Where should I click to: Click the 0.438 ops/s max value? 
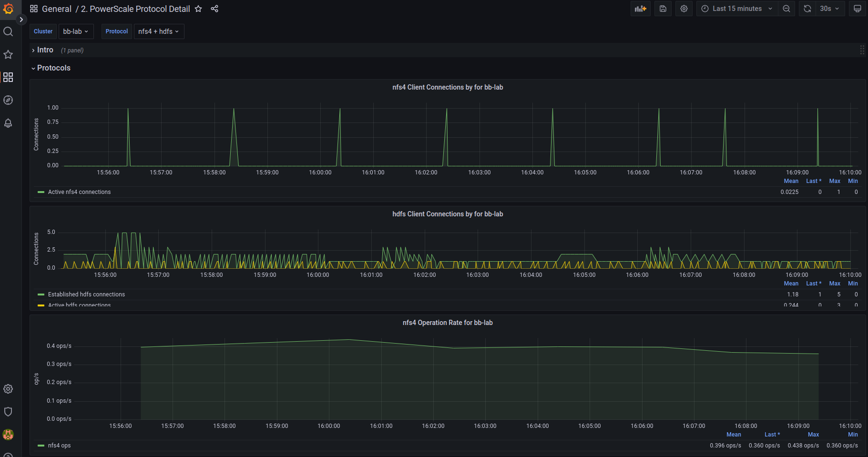[x=803, y=446]
